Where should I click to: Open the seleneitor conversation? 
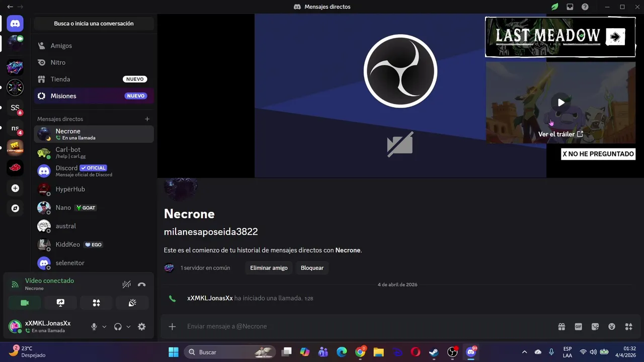(94, 263)
